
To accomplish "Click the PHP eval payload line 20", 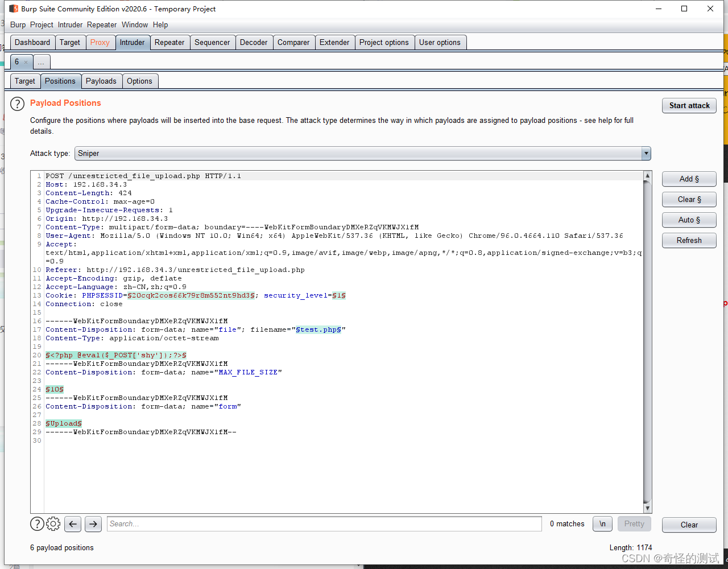I will pyautogui.click(x=116, y=355).
